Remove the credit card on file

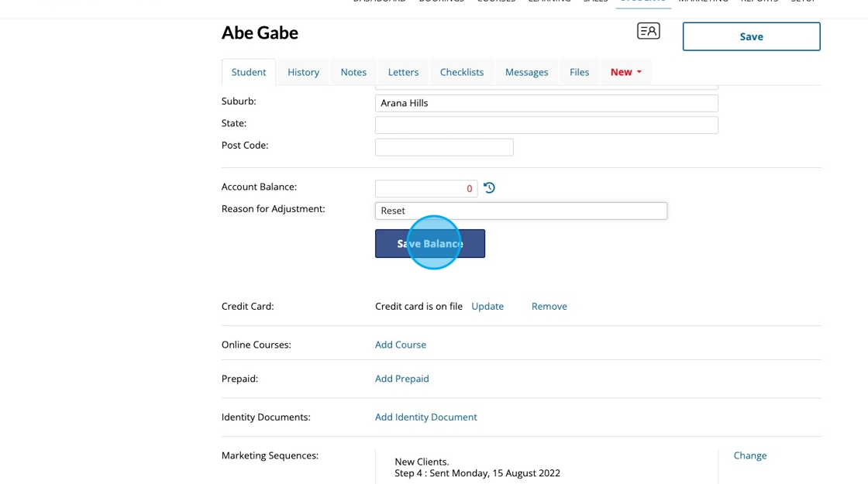coord(549,306)
